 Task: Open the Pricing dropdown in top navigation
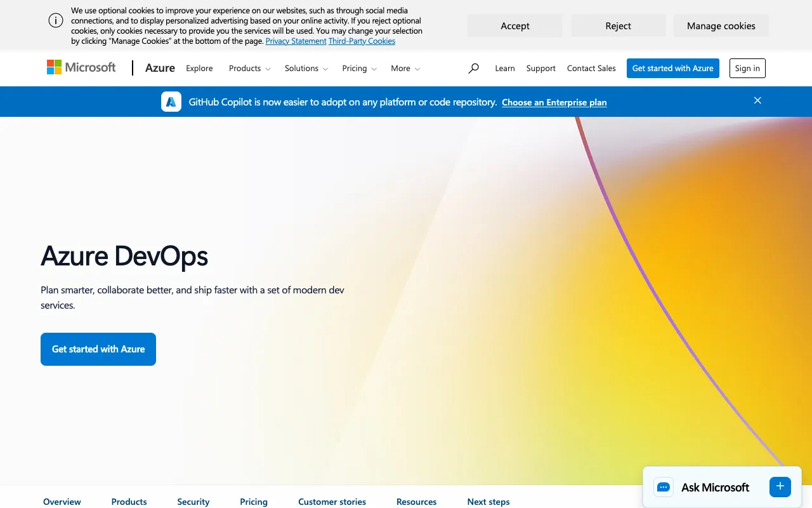click(x=359, y=68)
